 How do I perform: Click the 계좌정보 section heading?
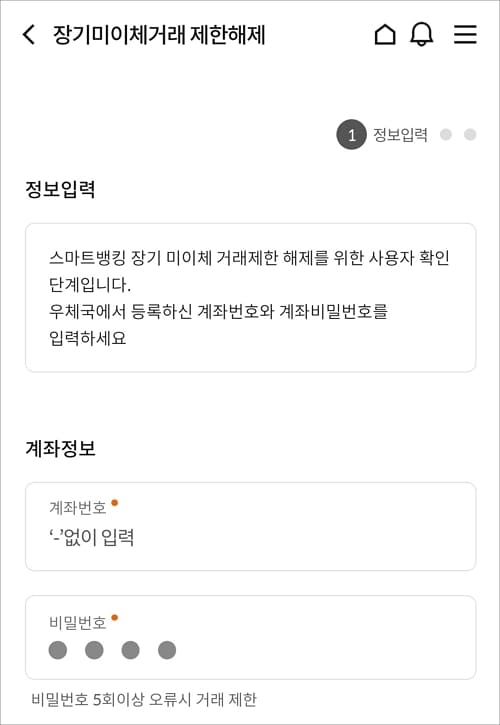point(60,449)
